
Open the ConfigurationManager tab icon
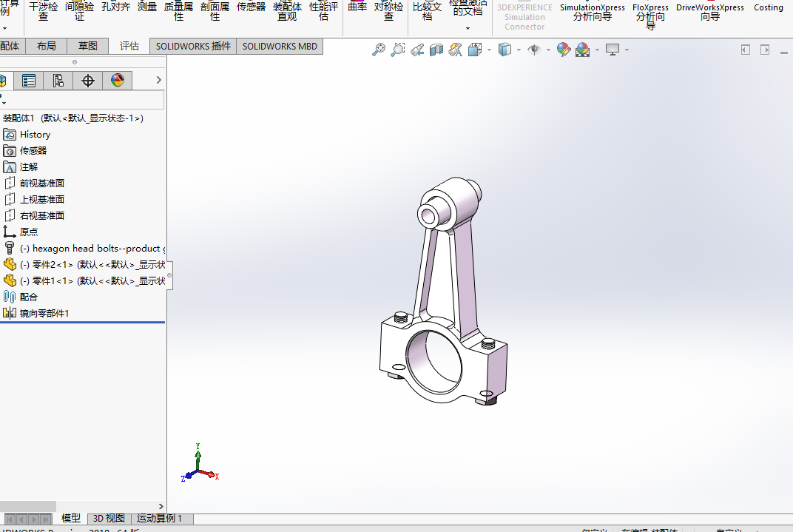58,81
